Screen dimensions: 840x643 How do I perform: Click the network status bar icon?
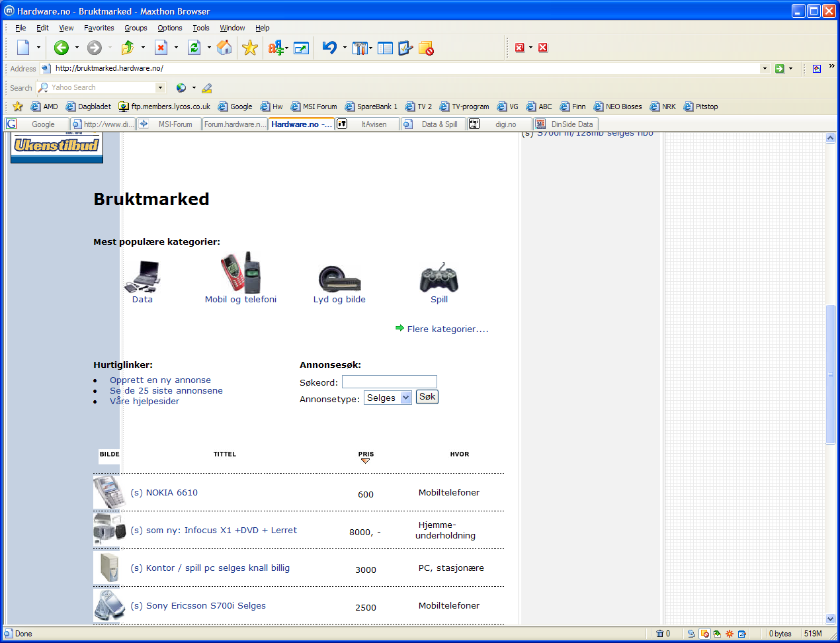pos(691,634)
